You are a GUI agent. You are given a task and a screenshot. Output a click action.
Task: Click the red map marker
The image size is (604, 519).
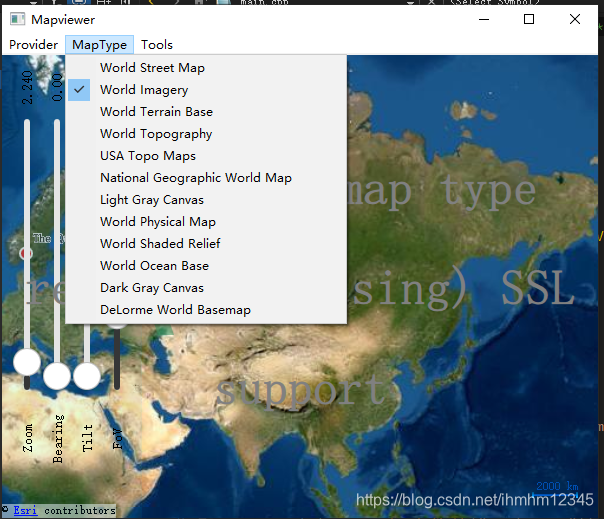pos(26,254)
